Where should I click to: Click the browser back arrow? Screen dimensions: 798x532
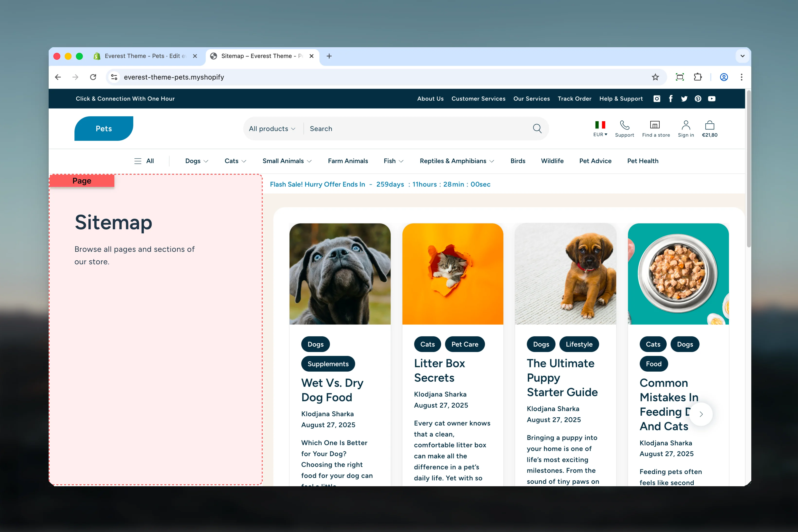pyautogui.click(x=58, y=77)
